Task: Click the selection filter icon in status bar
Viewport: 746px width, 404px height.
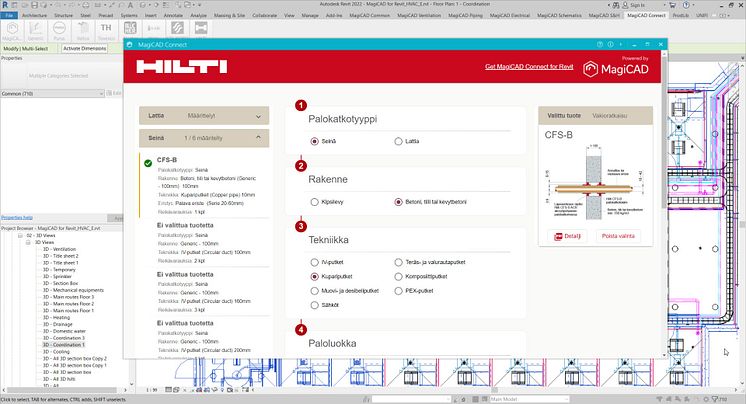Action: click(x=715, y=399)
